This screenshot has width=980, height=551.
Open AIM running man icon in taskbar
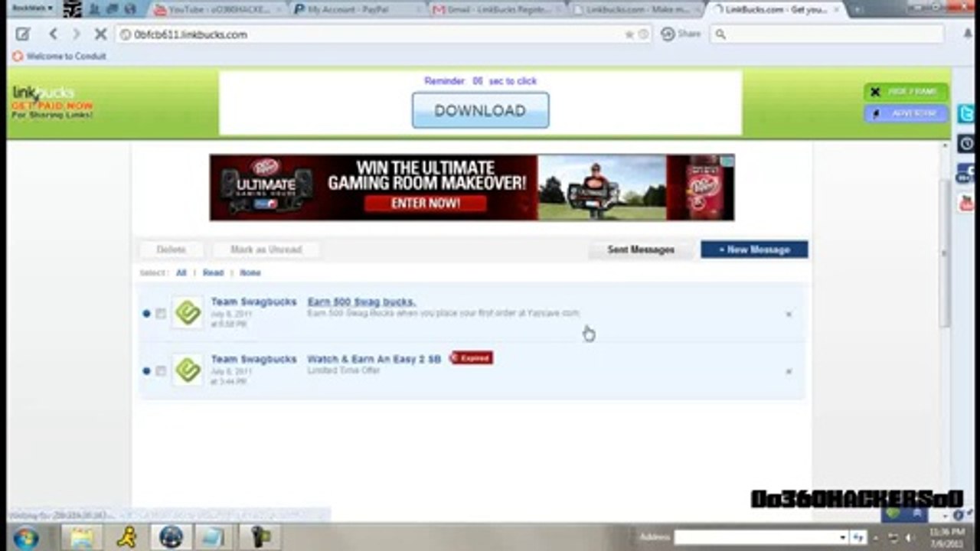pos(126,537)
